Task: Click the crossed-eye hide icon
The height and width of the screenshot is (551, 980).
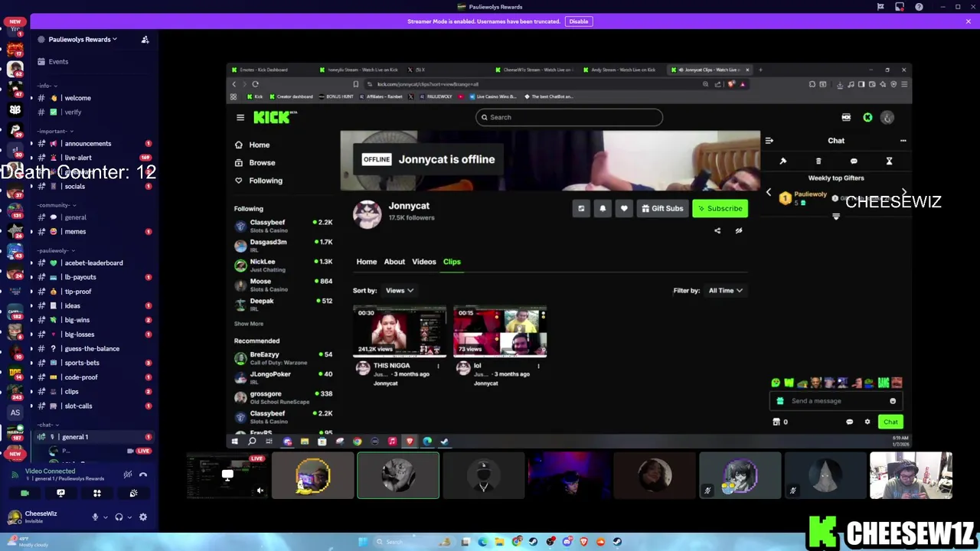Action: 739,230
